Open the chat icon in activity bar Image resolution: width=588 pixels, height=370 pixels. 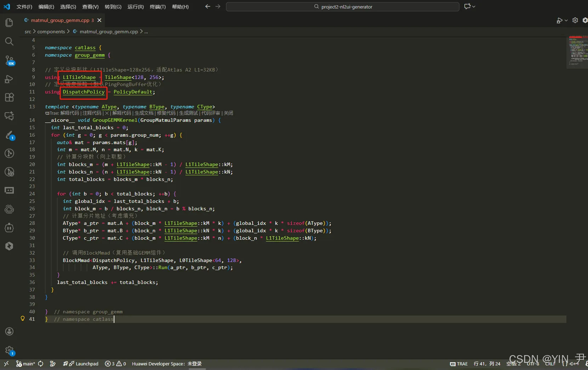coord(9,116)
